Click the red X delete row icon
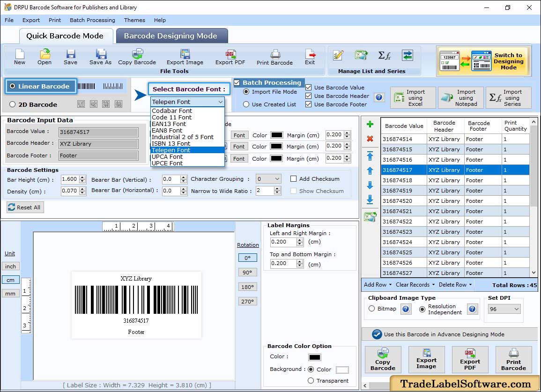The width and height of the screenshot is (541, 392). coord(370,139)
